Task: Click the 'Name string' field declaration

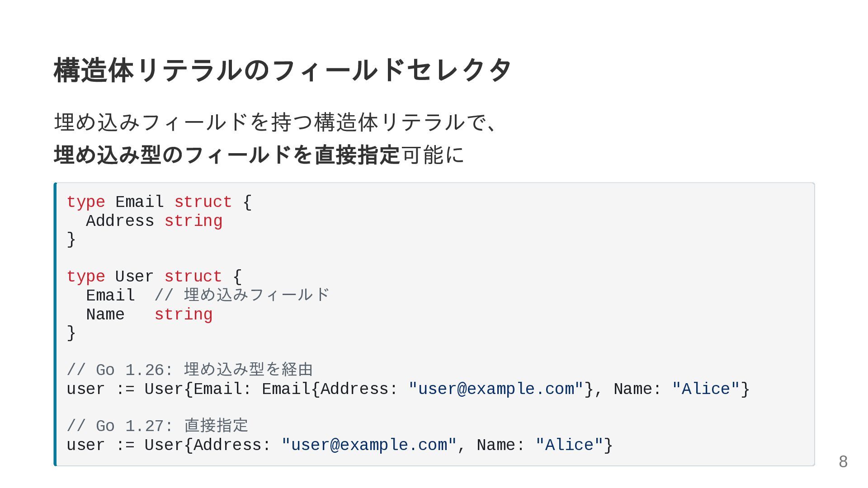Action: (x=149, y=314)
